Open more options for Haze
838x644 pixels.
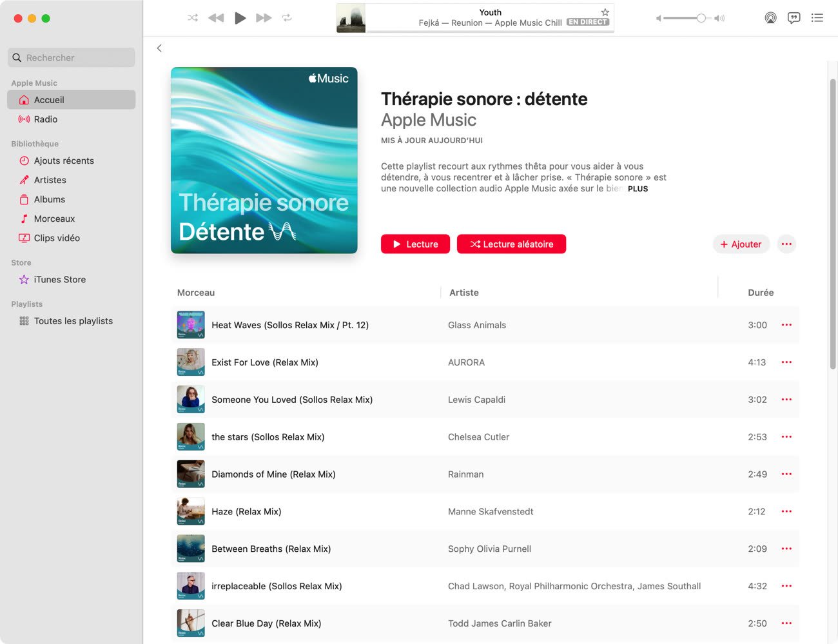click(786, 512)
